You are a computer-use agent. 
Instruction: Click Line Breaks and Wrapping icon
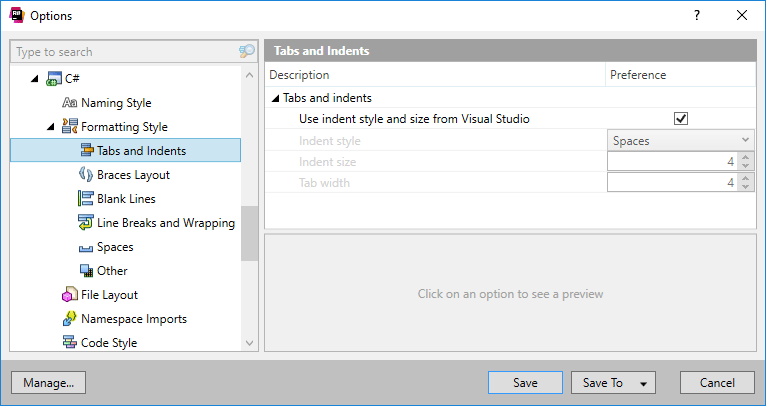[85, 222]
